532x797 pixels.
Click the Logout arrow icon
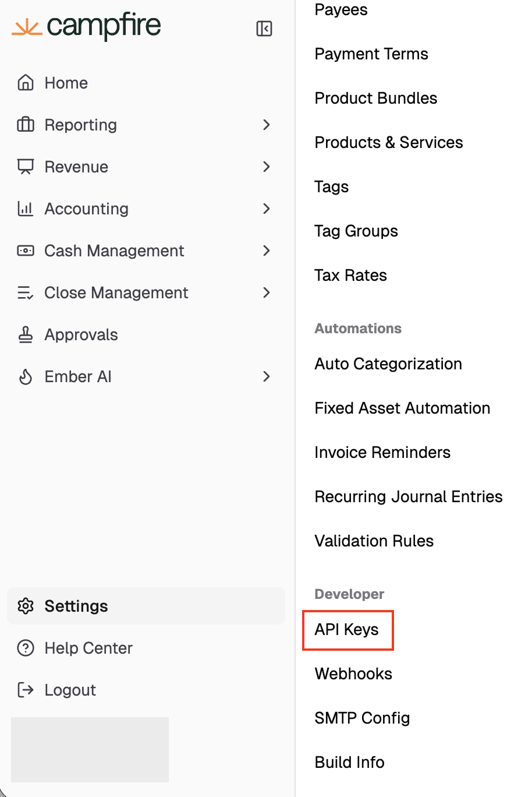(26, 690)
